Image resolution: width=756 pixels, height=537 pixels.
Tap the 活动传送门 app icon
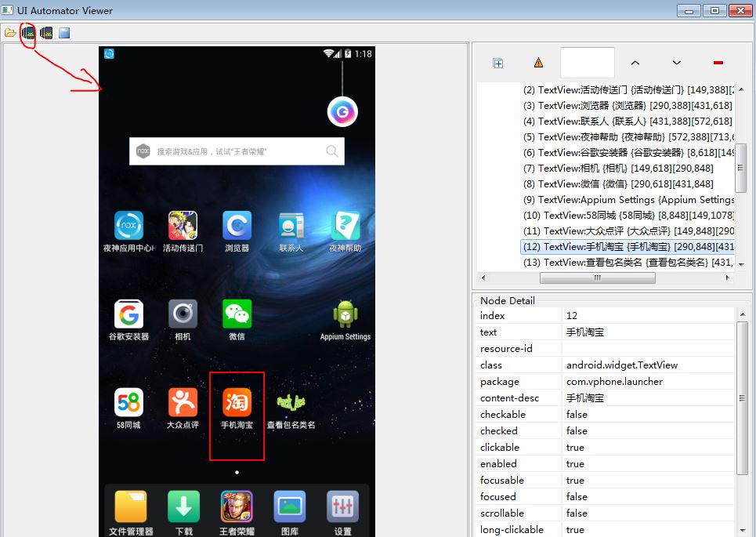tap(183, 225)
